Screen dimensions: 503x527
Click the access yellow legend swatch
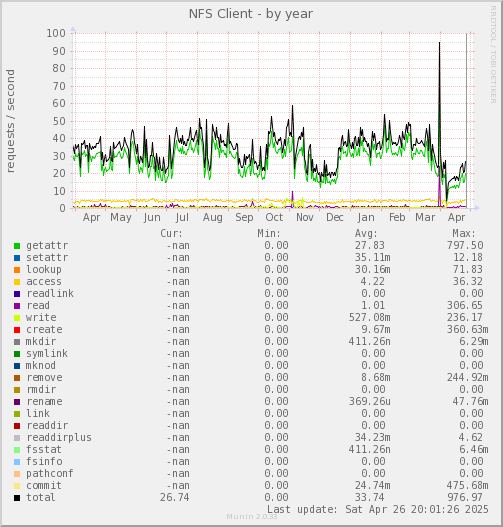click(17, 282)
